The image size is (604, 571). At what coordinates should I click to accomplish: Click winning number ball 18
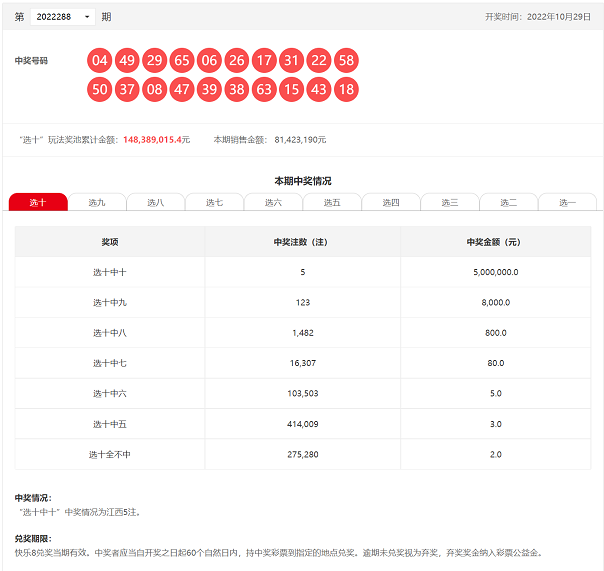pos(346,89)
